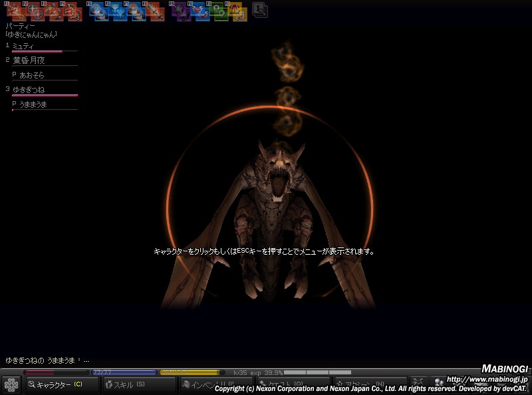The image size is (532, 395).
Task: Select party member ゆきぎつね
Action: click(x=29, y=90)
